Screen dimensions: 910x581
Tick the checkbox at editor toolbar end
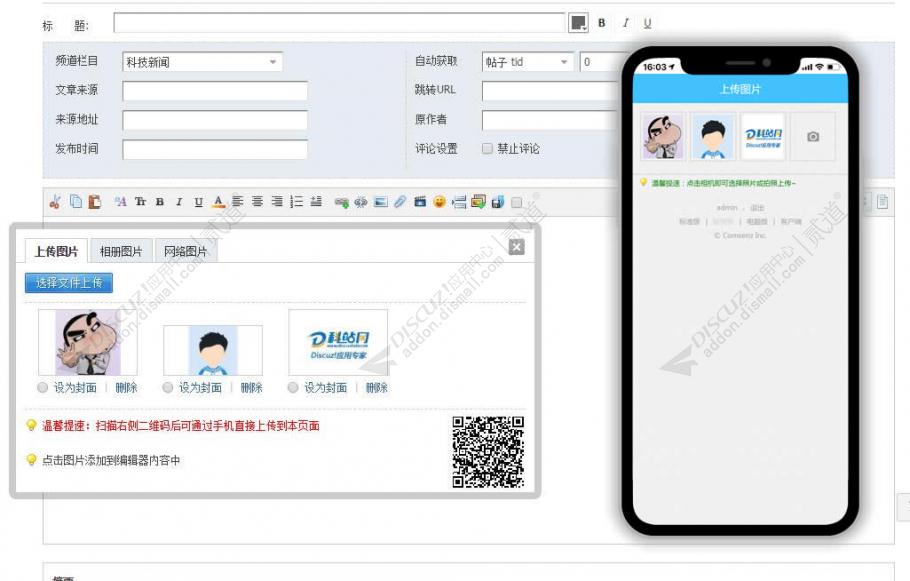[517, 202]
